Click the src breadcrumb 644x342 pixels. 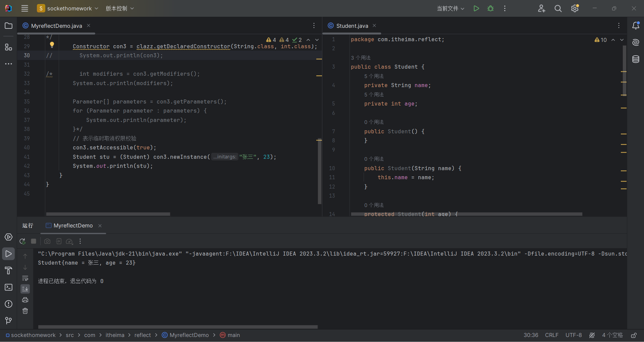70,335
